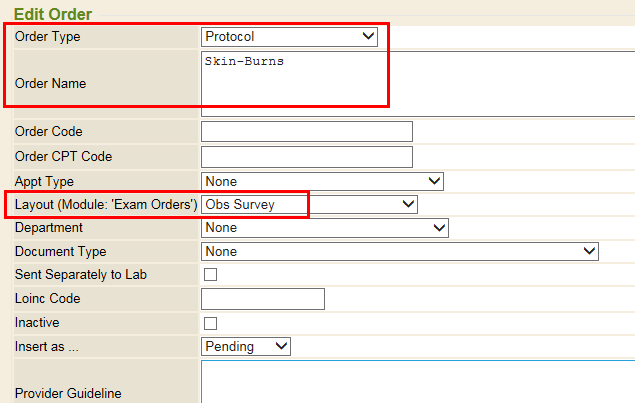Open the Document Type dropdown
The image size is (635, 403).
click(400, 252)
